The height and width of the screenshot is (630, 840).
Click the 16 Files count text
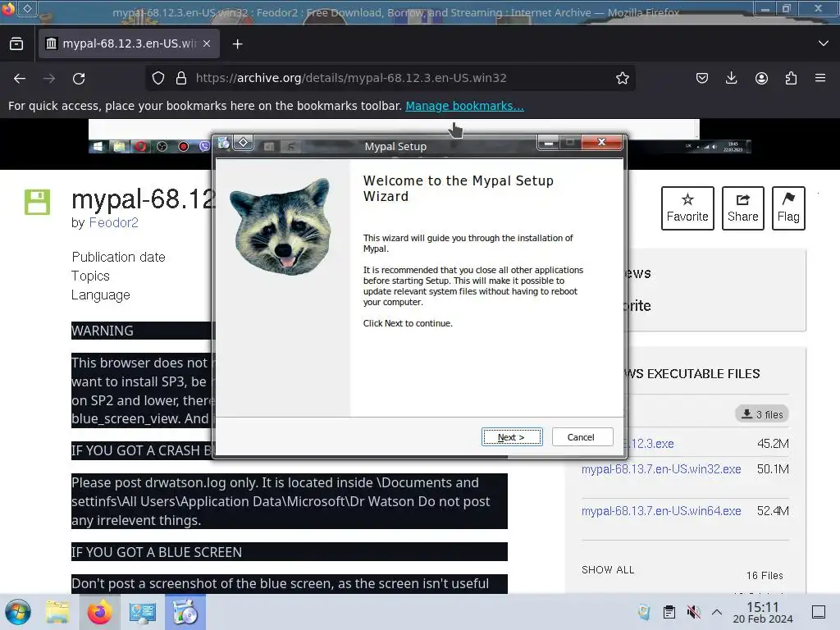pos(765,575)
